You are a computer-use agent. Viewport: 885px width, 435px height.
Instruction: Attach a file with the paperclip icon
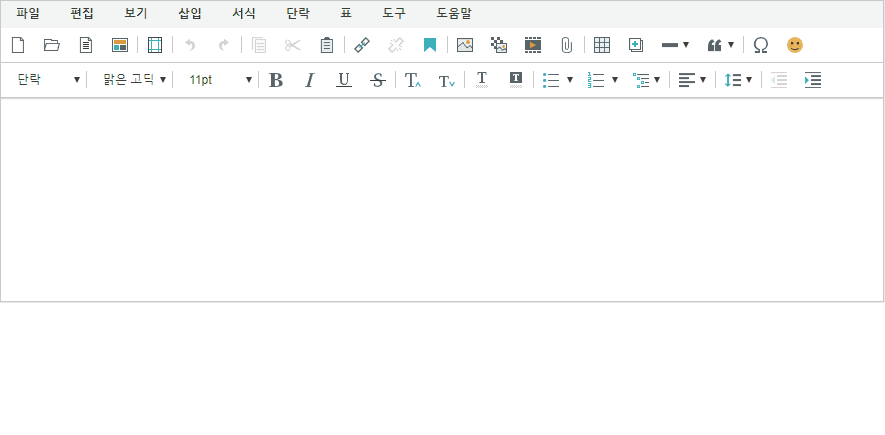pyautogui.click(x=566, y=45)
